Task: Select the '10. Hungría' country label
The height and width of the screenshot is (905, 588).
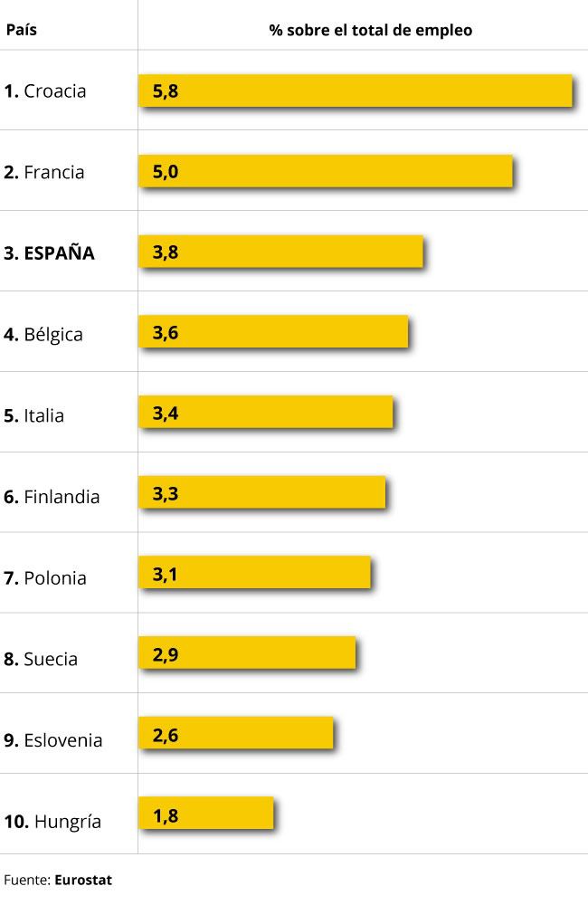Action: [52, 822]
